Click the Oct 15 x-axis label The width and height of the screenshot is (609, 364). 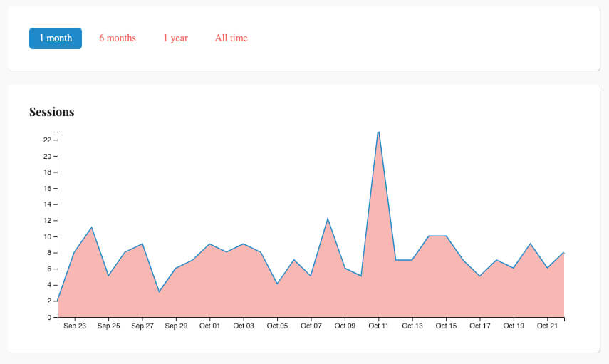pyautogui.click(x=446, y=326)
